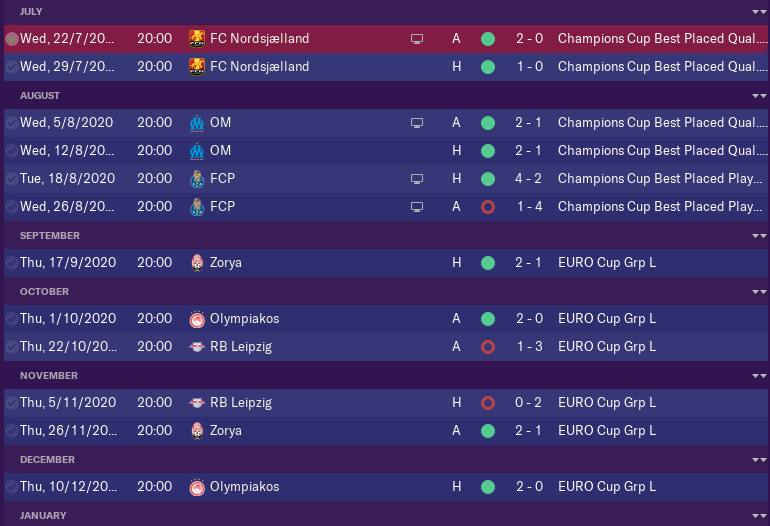Tick the select circle for 26/11 Zorya fixture

click(11, 431)
